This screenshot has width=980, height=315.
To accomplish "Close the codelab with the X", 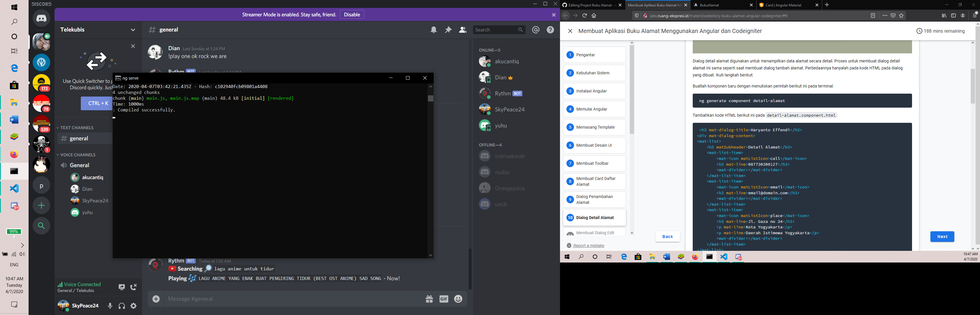I will click(x=570, y=31).
